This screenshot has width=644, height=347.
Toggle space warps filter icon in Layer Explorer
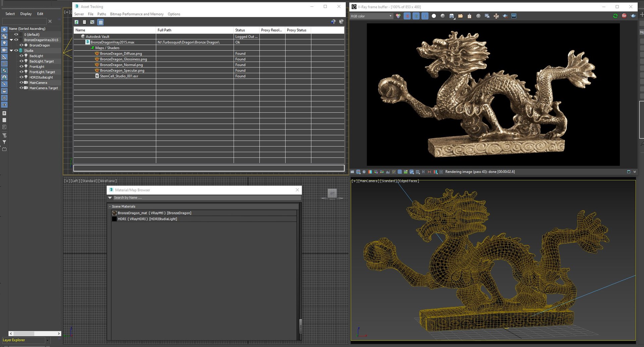click(4, 64)
